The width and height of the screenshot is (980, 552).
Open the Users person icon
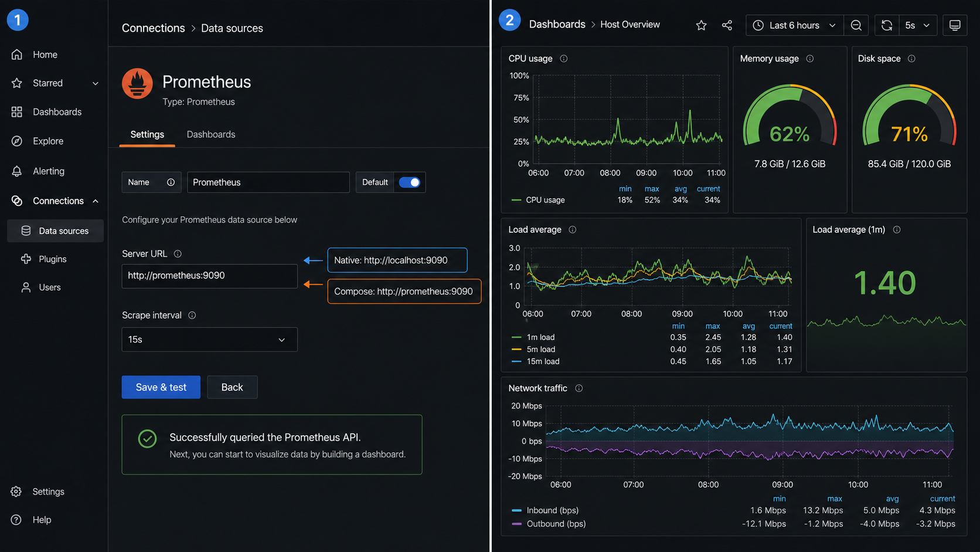[26, 287]
